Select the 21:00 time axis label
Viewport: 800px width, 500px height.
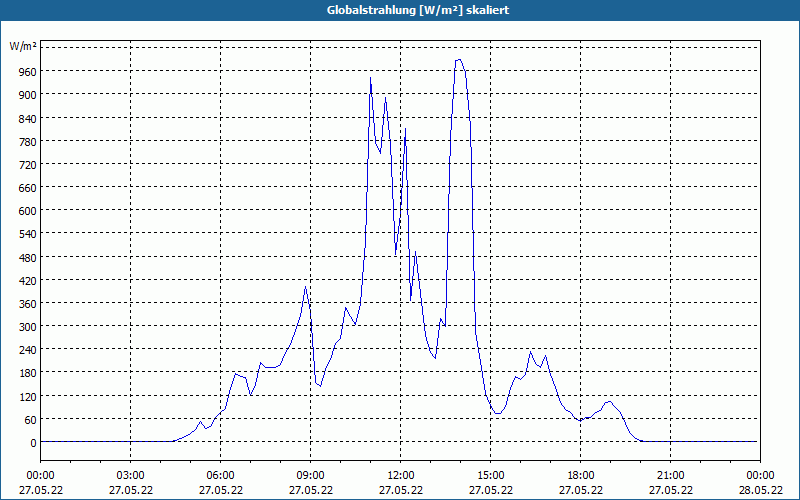coord(670,476)
